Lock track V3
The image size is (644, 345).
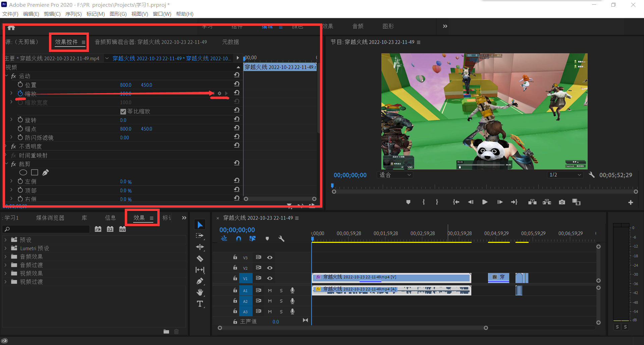[235, 257]
